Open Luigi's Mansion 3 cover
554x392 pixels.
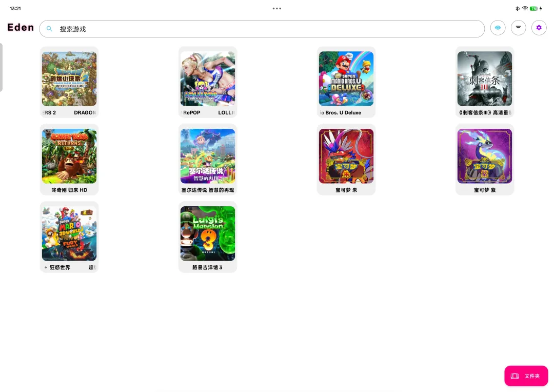click(208, 233)
